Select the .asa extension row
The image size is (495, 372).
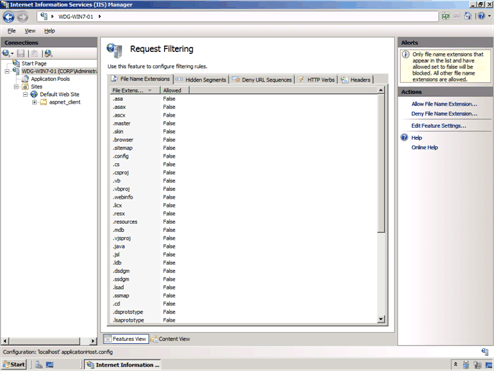(244, 99)
